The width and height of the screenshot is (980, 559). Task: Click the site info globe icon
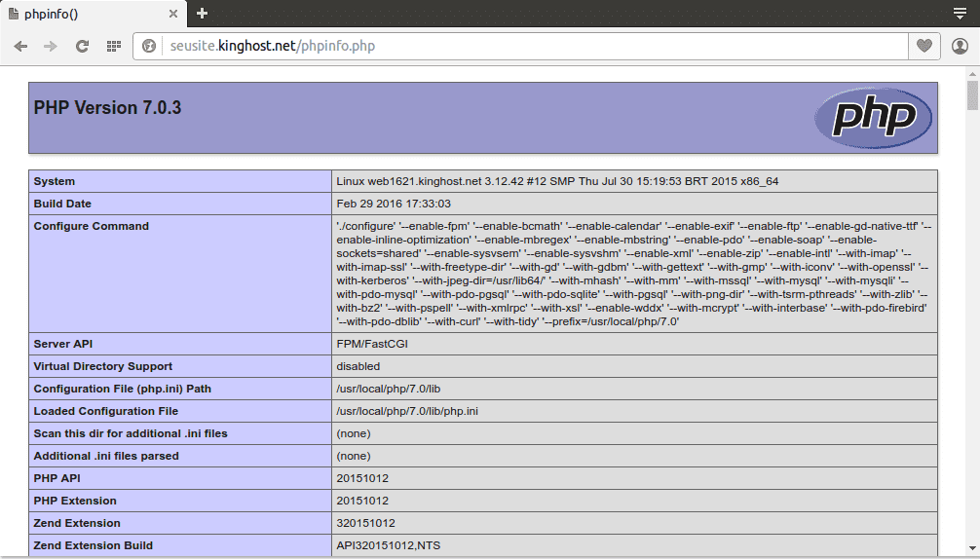(149, 46)
